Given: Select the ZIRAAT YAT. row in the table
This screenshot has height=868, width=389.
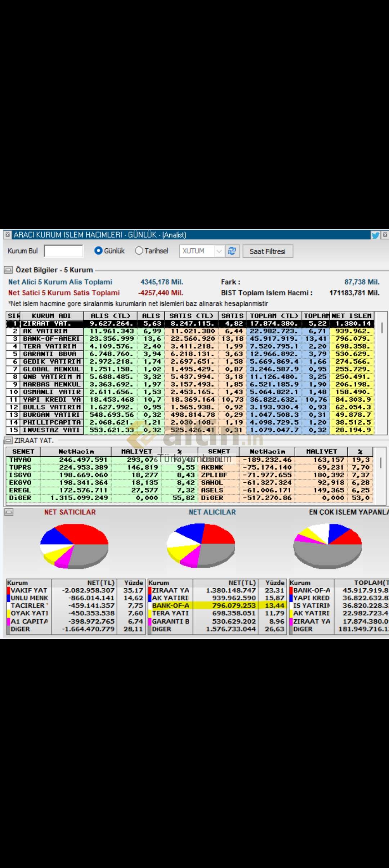Looking at the screenshot, I should point(190,324).
